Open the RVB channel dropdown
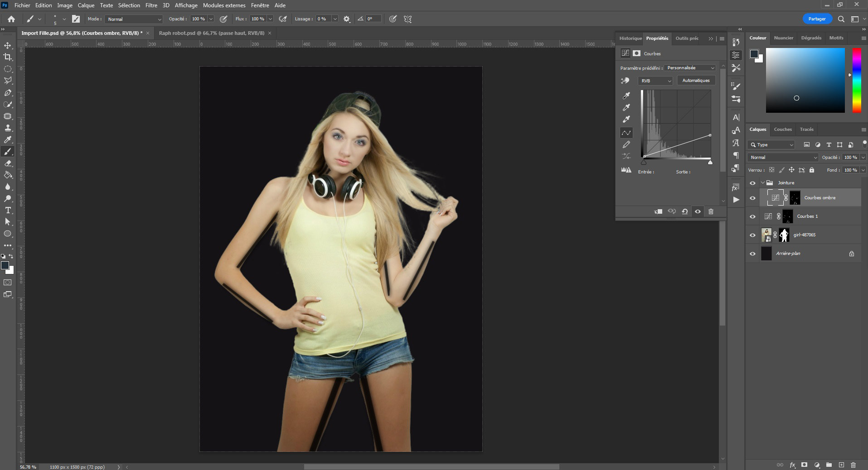This screenshot has width=868, height=470. coord(655,81)
